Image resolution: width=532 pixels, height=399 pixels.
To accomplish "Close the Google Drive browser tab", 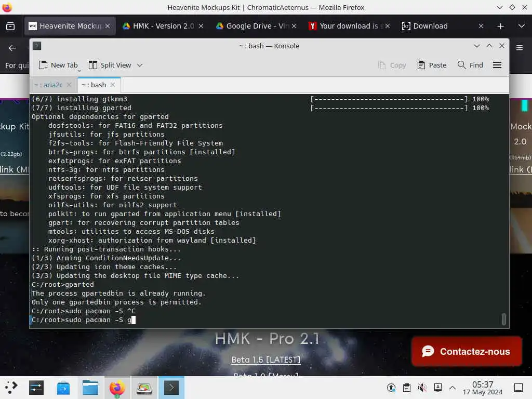I will [x=294, y=26].
